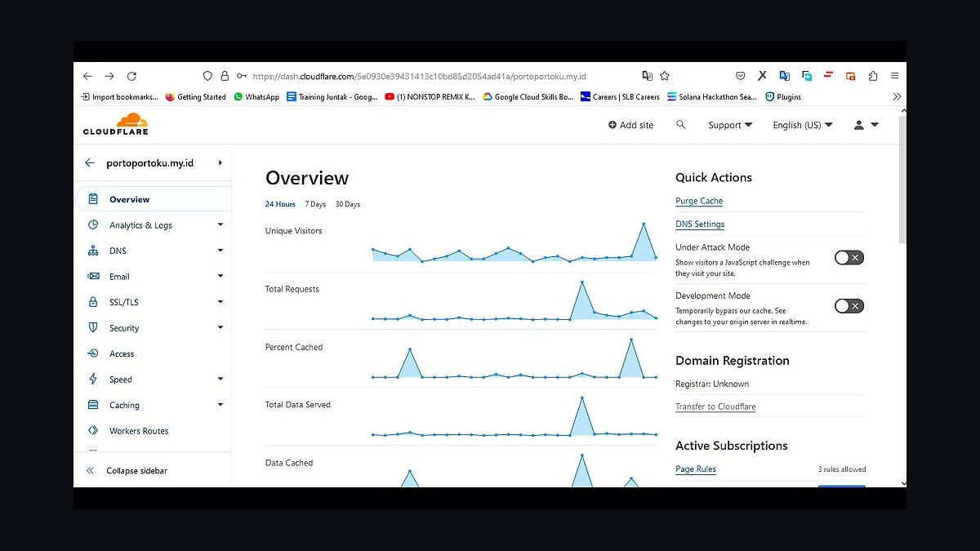Click the padlock site security icon

coord(225,76)
